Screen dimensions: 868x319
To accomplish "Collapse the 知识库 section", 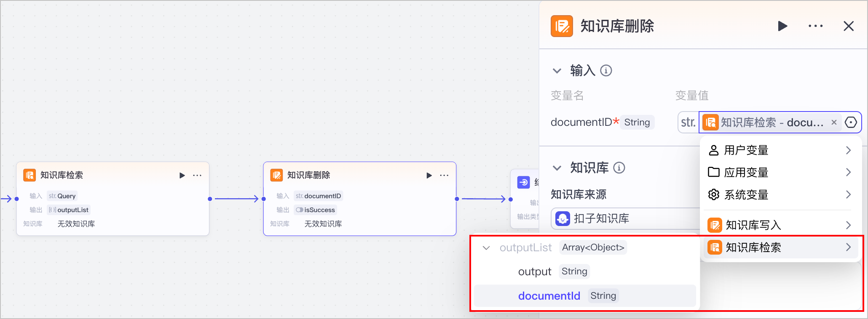I will click(x=557, y=168).
